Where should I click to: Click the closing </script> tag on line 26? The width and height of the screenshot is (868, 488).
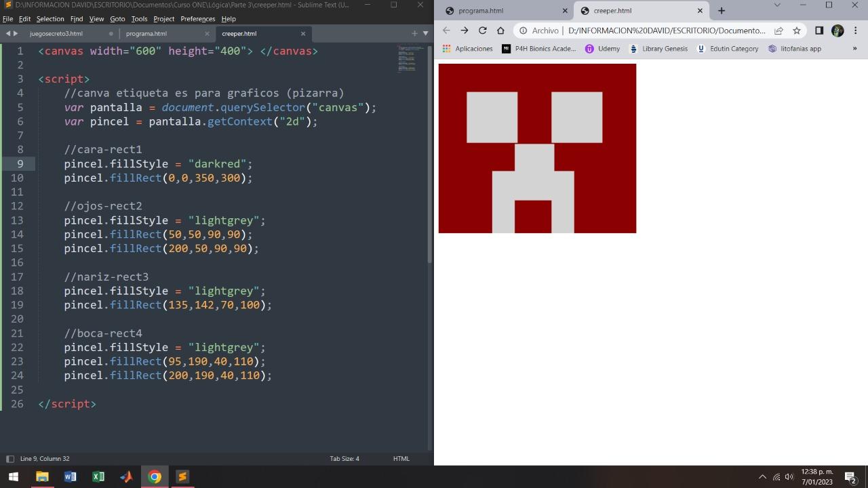click(x=67, y=403)
